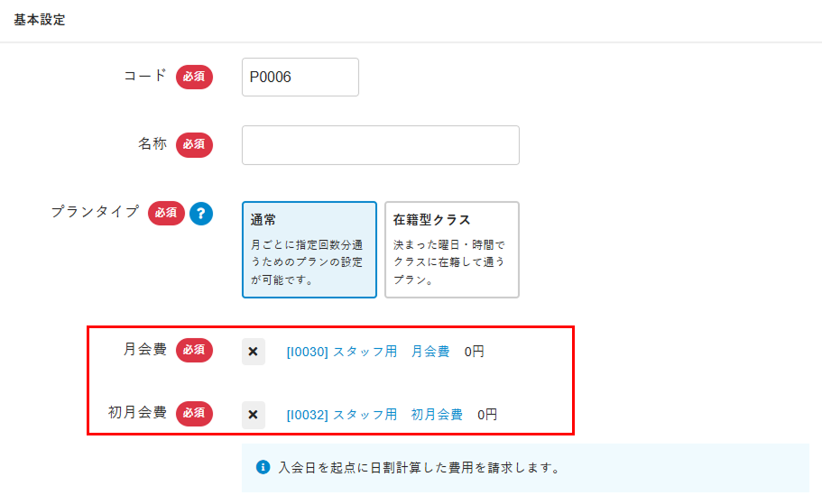
Task: Click the 0円 amount on the 月会費 row
Action: [475, 352]
